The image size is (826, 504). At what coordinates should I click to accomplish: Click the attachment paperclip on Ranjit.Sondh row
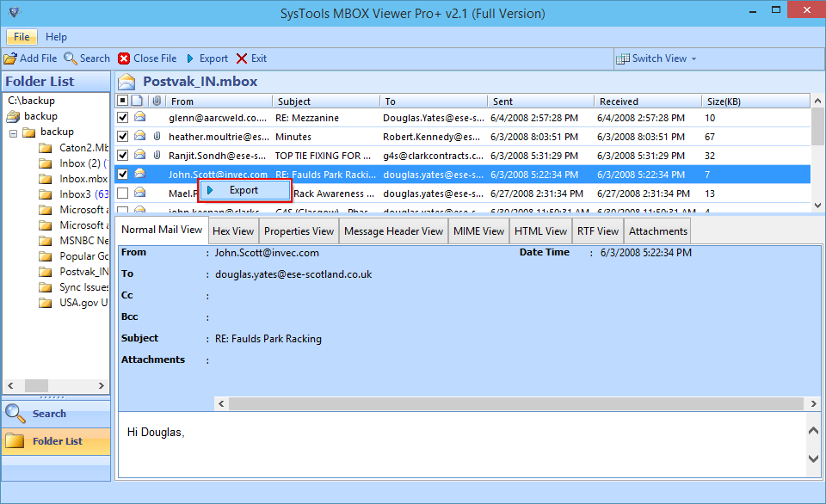tap(157, 156)
